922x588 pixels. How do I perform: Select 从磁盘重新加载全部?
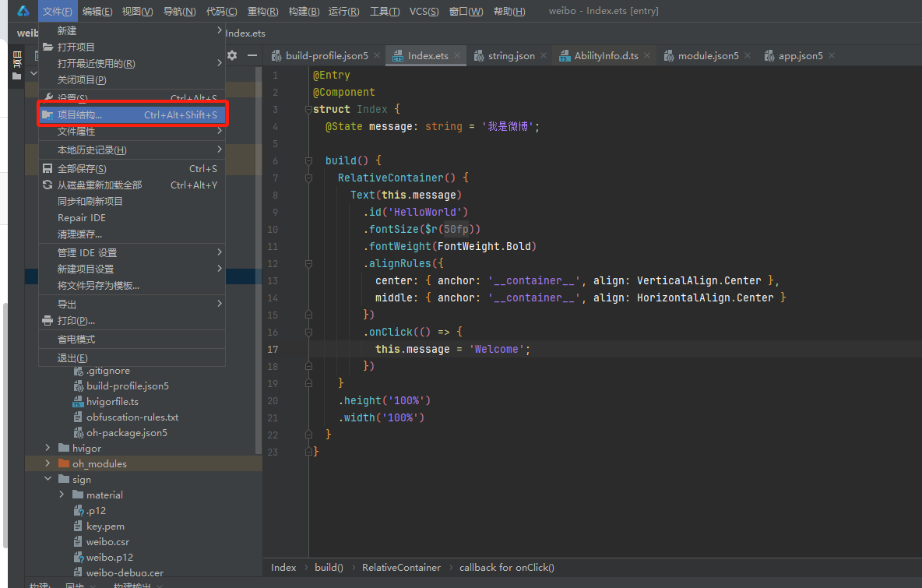[132, 185]
